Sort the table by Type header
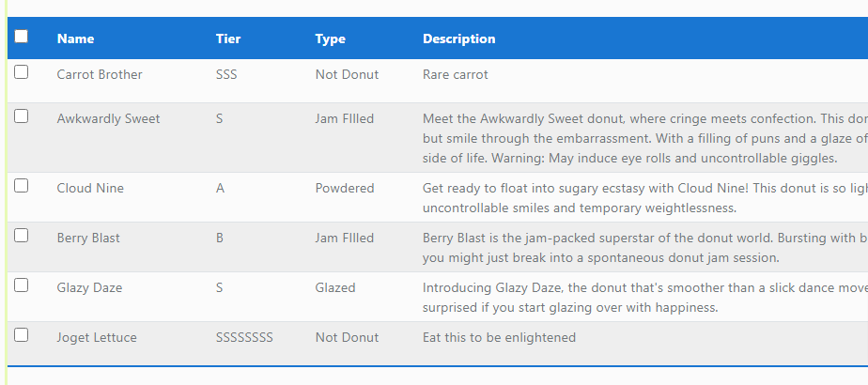The image size is (868, 385). tap(330, 38)
